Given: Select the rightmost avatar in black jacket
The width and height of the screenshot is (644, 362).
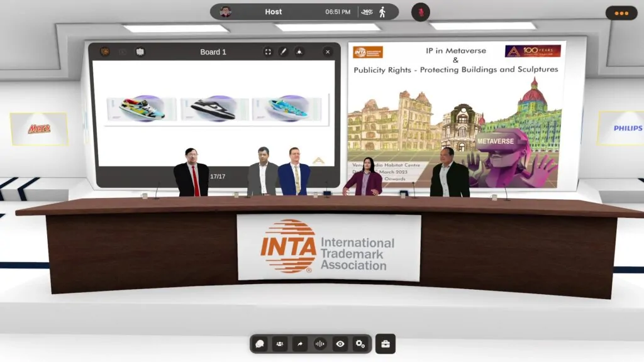Looking at the screenshot, I should pos(450,172).
